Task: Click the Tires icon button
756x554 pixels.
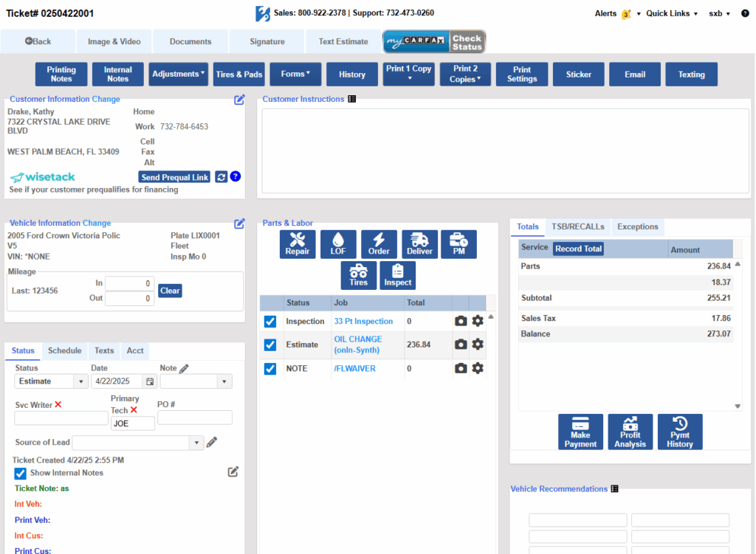Action: coord(359,274)
